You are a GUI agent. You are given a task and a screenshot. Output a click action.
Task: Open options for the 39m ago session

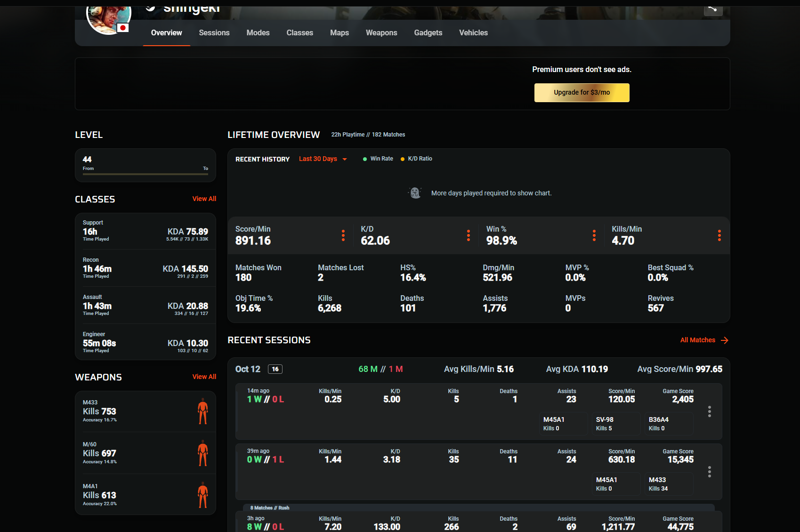[x=709, y=472]
